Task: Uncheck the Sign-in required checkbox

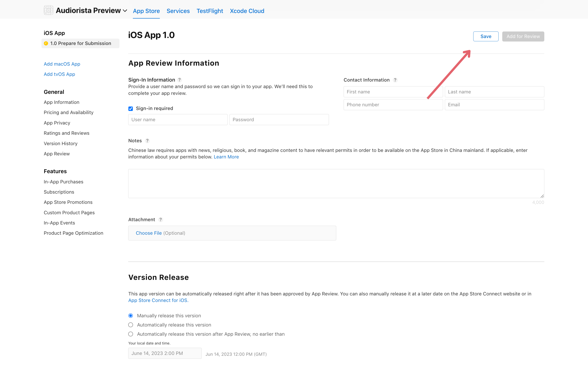Action: [x=131, y=109]
